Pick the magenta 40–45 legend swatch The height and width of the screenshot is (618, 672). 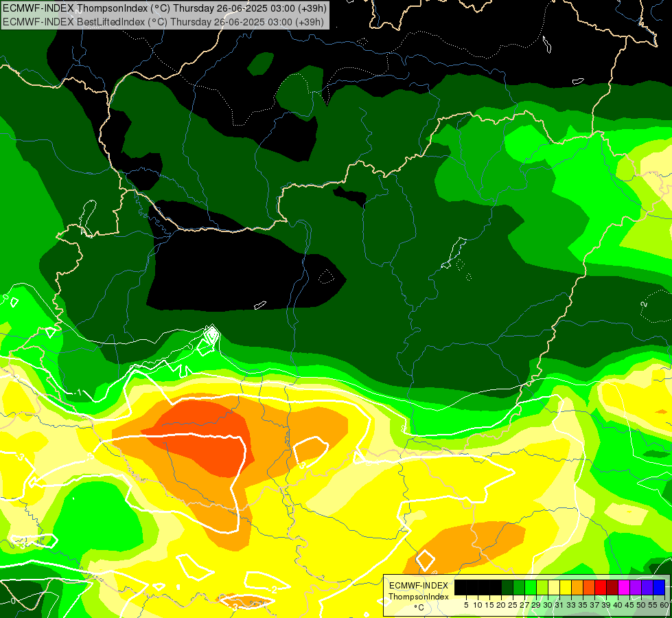click(x=624, y=587)
